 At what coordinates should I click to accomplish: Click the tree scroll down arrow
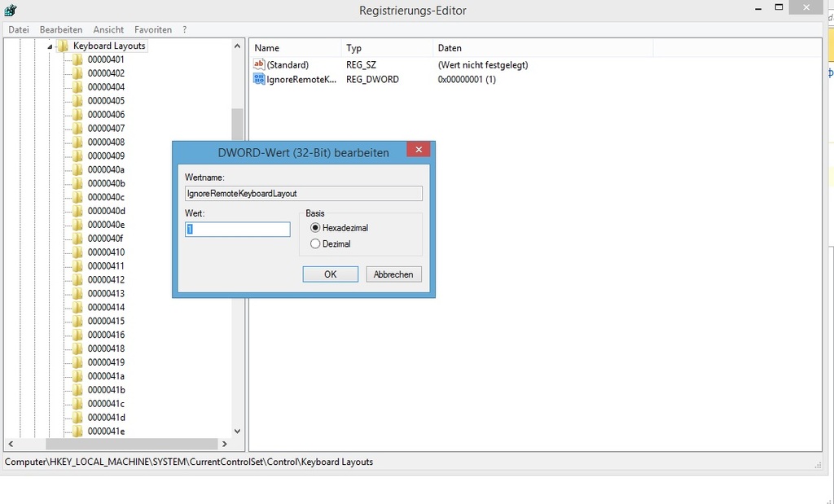[237, 431]
